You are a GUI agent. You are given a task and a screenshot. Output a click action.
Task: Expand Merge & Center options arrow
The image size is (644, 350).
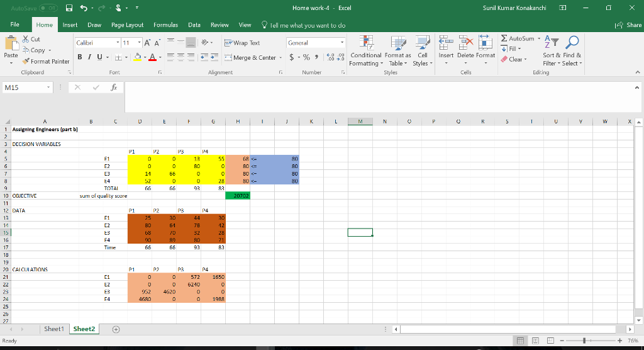(280, 57)
